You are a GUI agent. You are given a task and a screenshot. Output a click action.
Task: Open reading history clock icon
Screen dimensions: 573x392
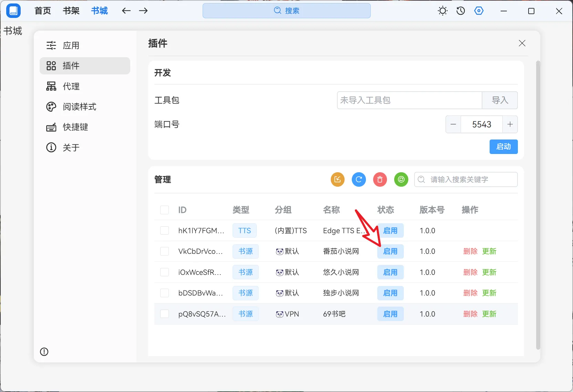[x=461, y=11]
